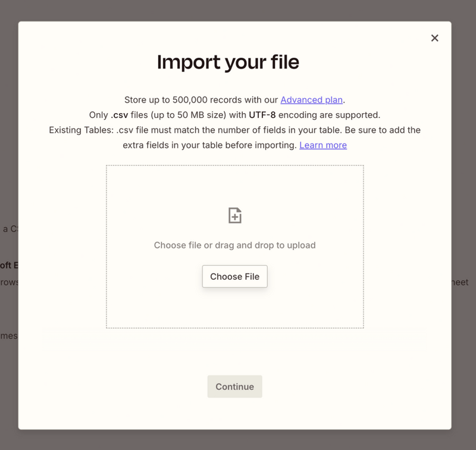476x450 pixels.
Task: Open the file picker via Choose File
Action: click(234, 276)
